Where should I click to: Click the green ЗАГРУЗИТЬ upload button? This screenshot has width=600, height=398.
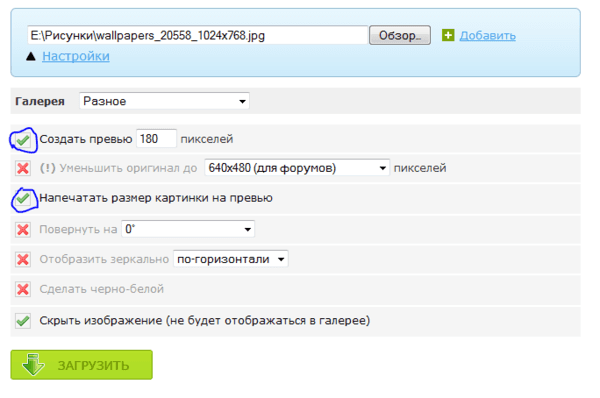tap(82, 365)
